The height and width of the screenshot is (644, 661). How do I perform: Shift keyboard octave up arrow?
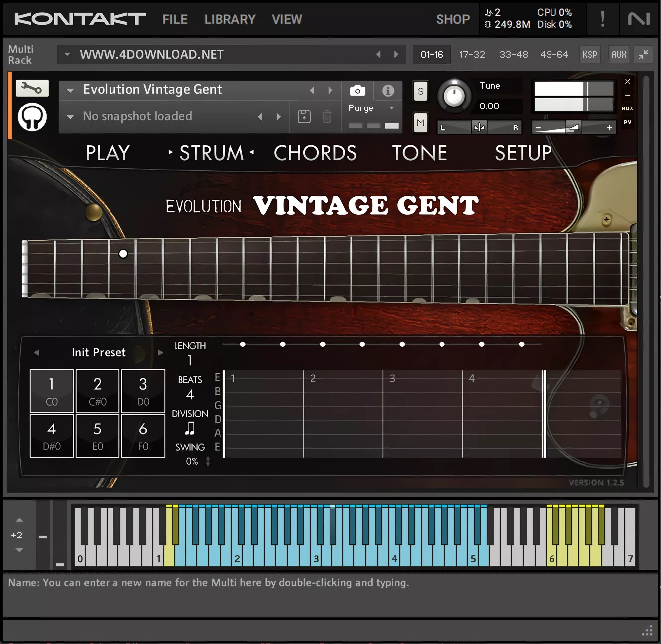click(x=19, y=520)
